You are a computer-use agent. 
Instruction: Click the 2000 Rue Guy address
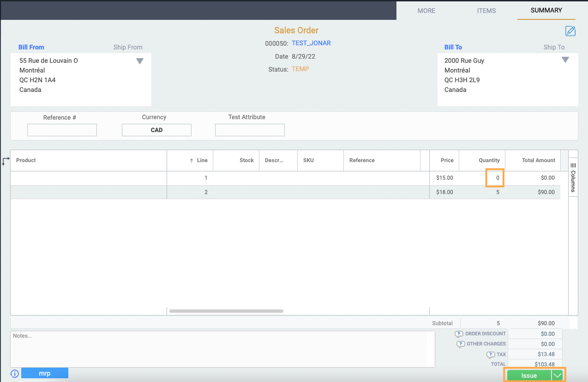[464, 61]
